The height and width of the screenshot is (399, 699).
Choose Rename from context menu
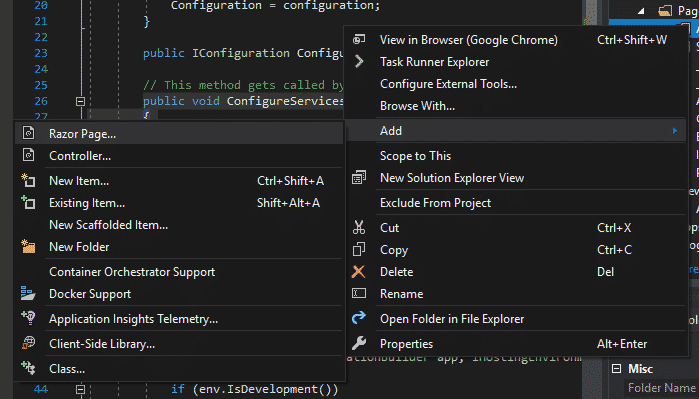point(516,294)
